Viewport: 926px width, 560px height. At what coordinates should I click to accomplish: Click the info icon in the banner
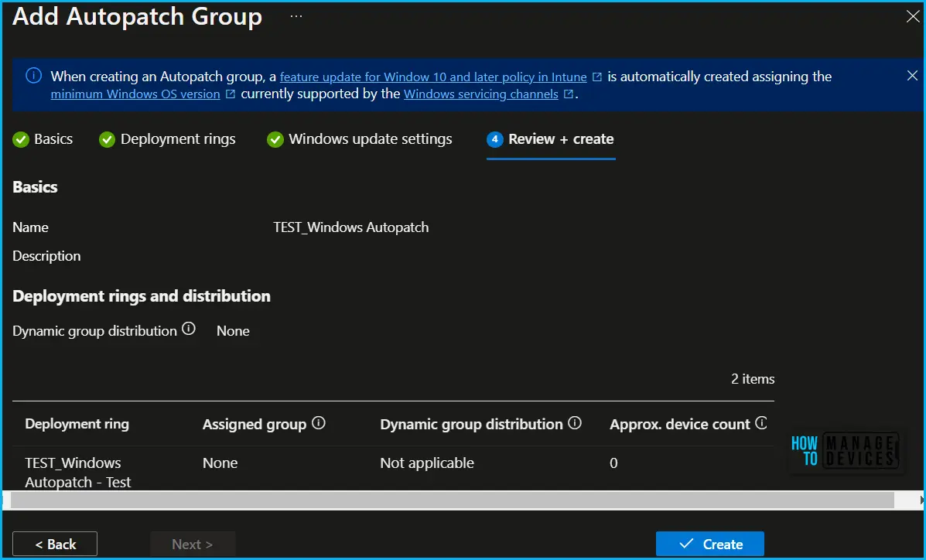click(x=34, y=77)
